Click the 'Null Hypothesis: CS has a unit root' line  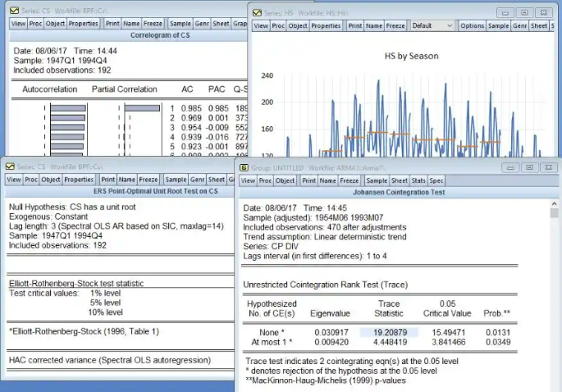click(x=72, y=207)
